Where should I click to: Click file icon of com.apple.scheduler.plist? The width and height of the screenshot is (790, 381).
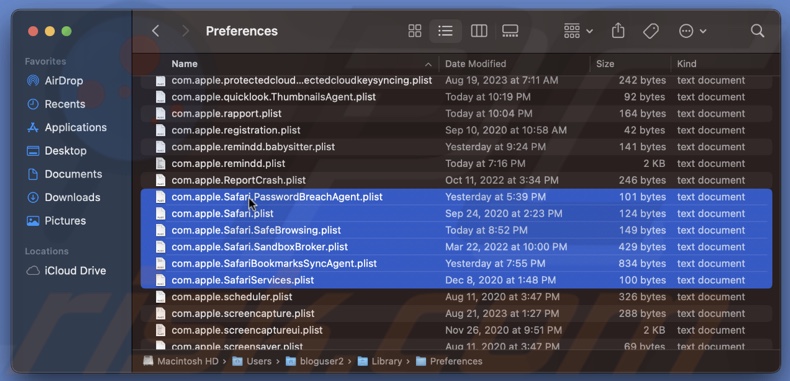[x=160, y=296]
